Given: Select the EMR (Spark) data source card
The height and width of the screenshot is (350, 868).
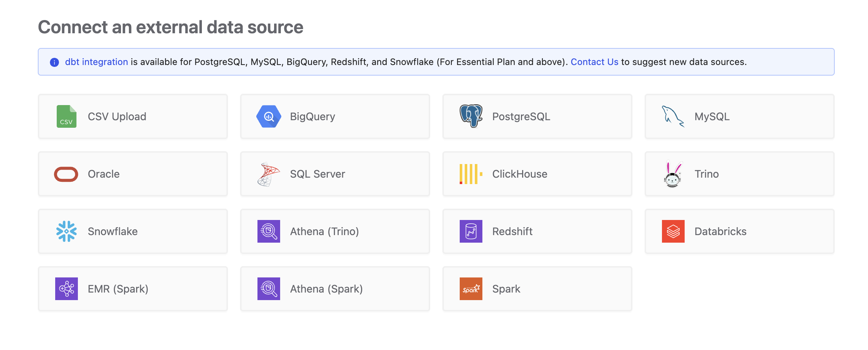Looking at the screenshot, I should pyautogui.click(x=133, y=289).
